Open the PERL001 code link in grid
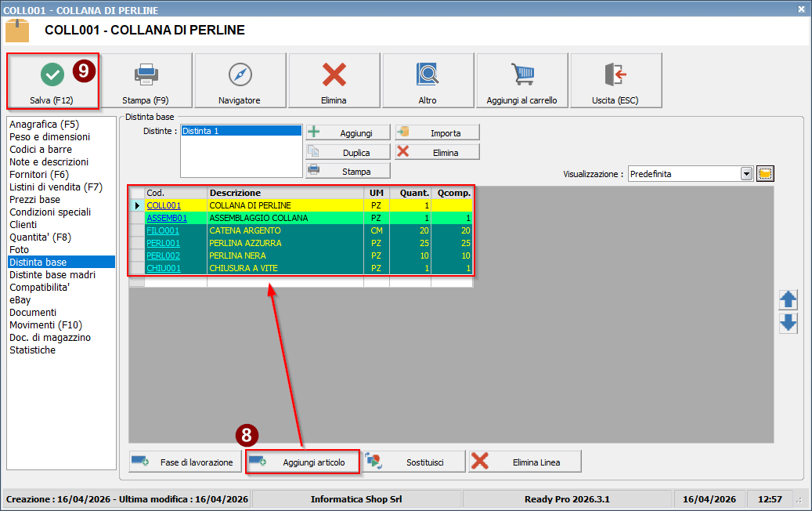Image resolution: width=812 pixels, height=511 pixels. click(163, 244)
